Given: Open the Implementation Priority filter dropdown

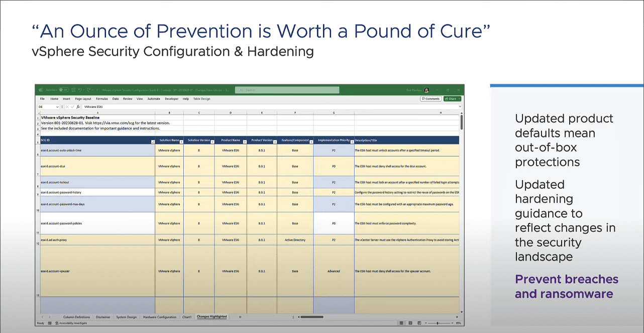Looking at the screenshot, I should (x=352, y=142).
